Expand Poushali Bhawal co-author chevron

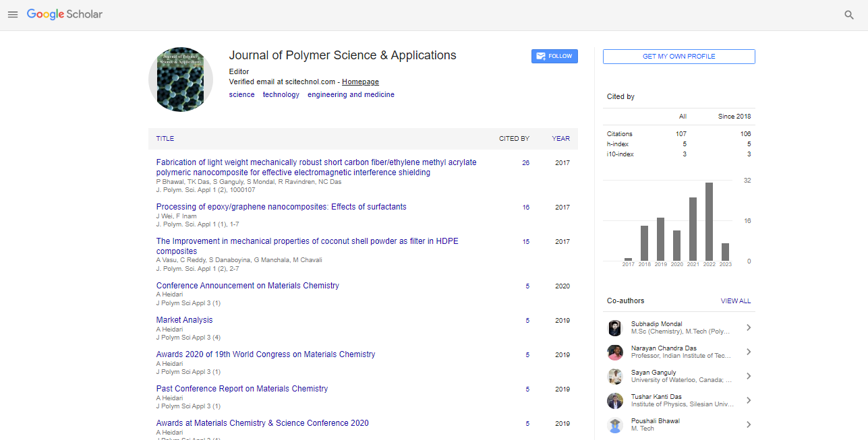(x=748, y=425)
